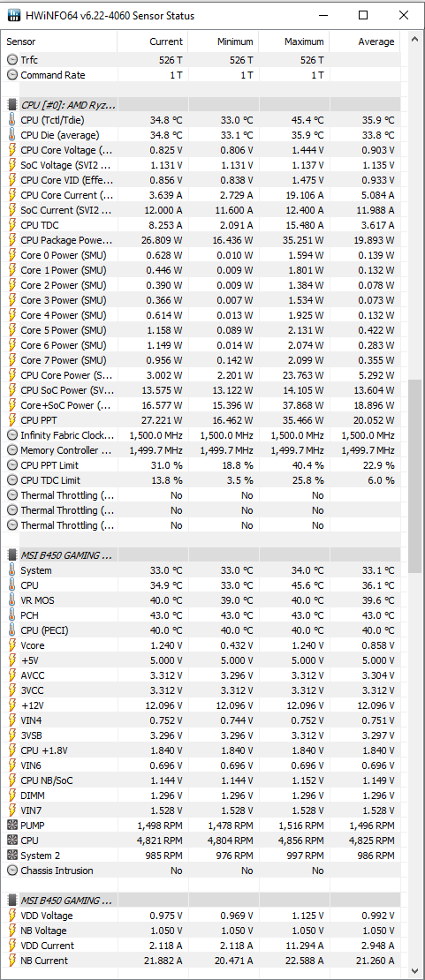Click the Command Rate clock icon
This screenshot has height=980, width=425.
[11, 75]
